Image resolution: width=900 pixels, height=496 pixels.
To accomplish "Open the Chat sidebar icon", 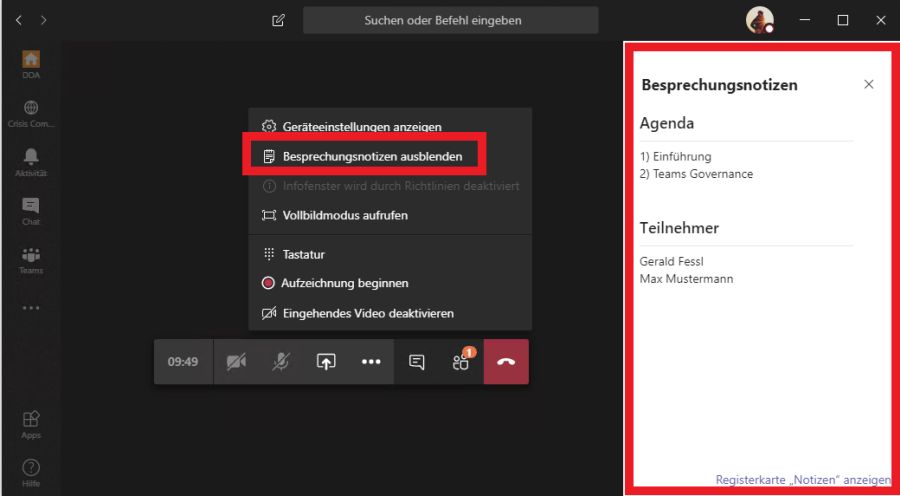I will coord(31,205).
